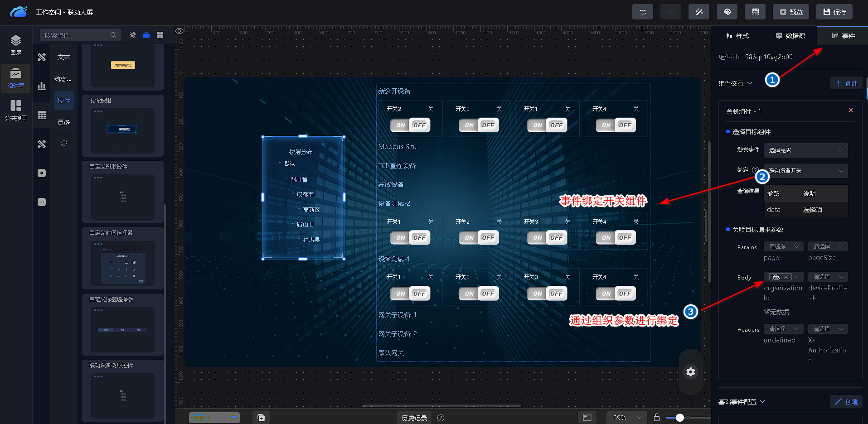Image resolution: width=868 pixels, height=424 pixels.
Task: Open the 触发事件 dropdown showing 选择完成
Action: tap(805, 150)
